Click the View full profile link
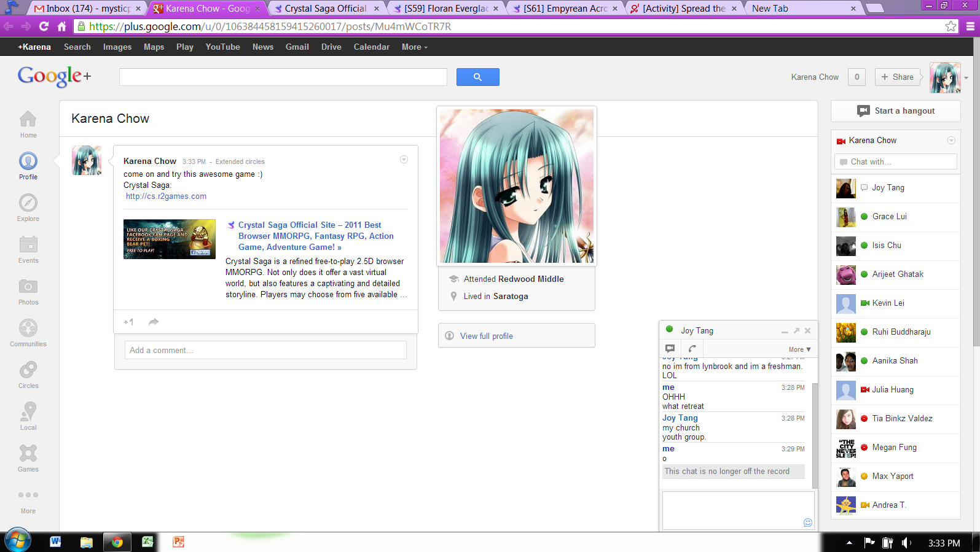The width and height of the screenshot is (980, 552). (486, 336)
